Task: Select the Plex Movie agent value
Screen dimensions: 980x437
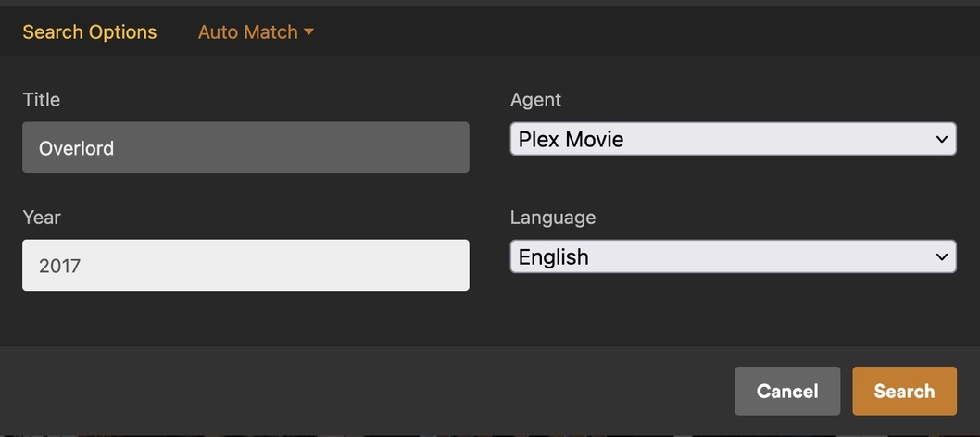Action: tap(571, 140)
